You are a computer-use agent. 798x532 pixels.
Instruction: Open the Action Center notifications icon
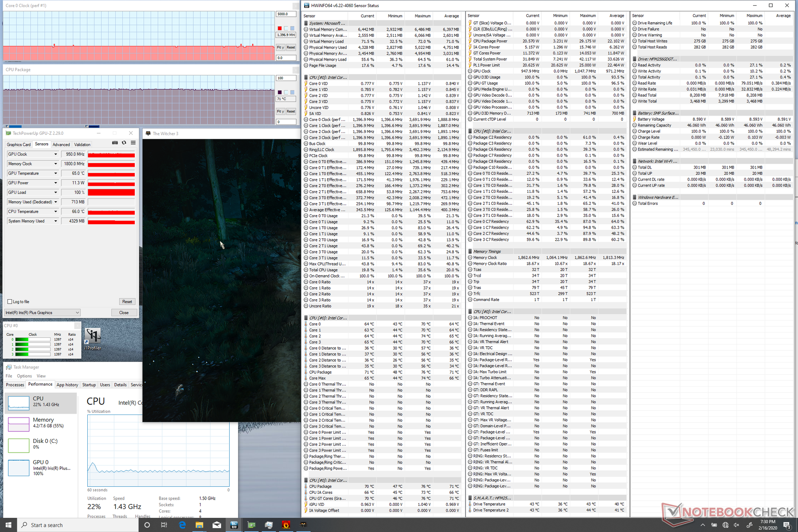(787, 525)
